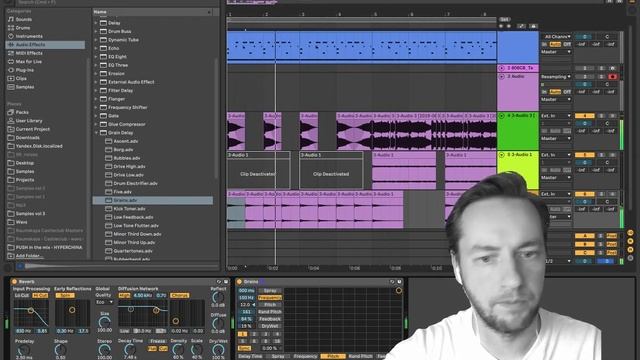The height and width of the screenshot is (360, 640).
Task: Click the Set locator button
Action: (x=504, y=19)
